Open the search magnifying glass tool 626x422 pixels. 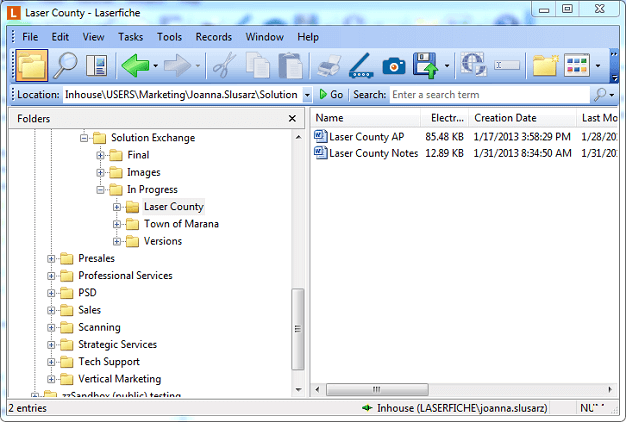click(65, 65)
